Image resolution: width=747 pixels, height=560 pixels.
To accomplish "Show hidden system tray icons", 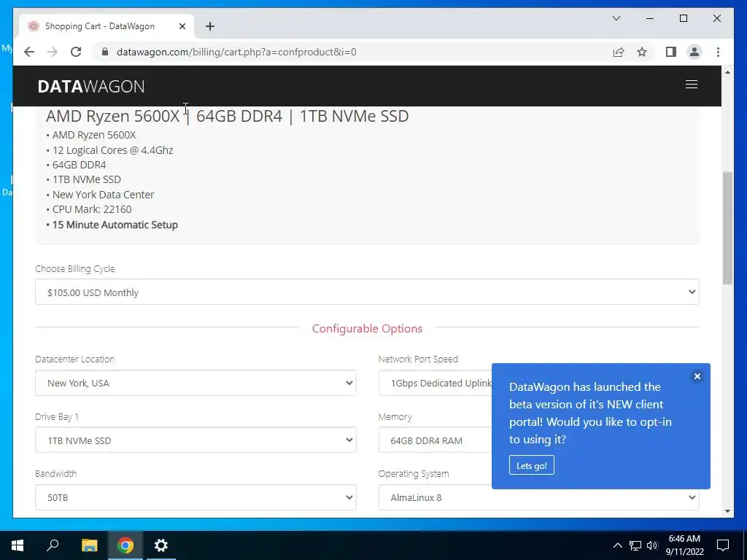I will 617,545.
